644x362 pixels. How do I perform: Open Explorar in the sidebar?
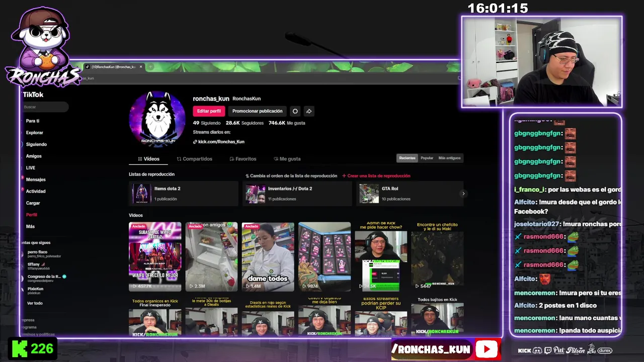click(x=35, y=133)
